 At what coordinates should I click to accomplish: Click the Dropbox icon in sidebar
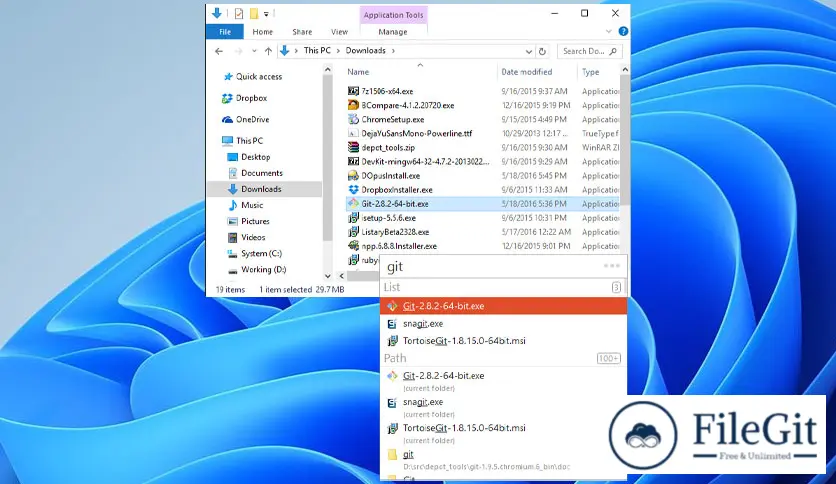click(x=227, y=98)
